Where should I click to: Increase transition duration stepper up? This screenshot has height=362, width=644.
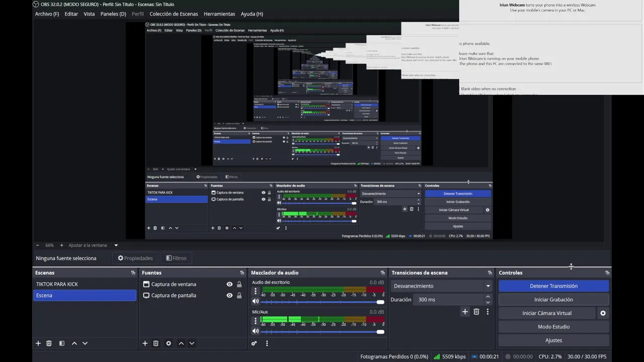[x=488, y=297]
